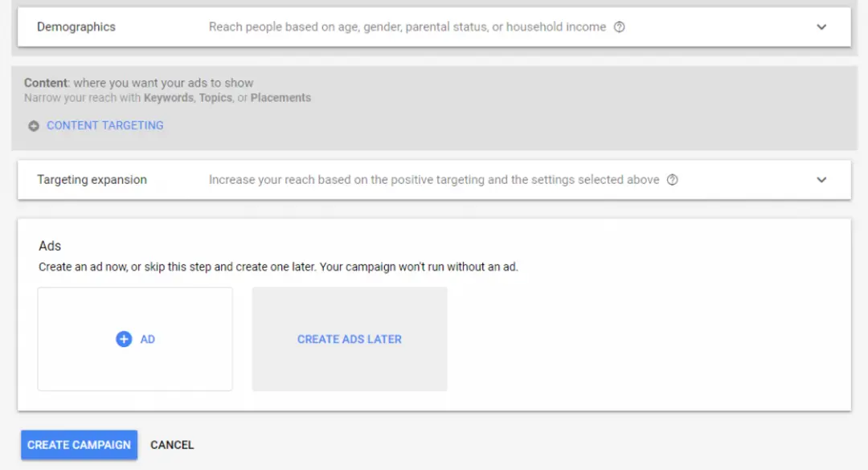Click the help icon beside Demographics description
Image resolution: width=868 pixels, height=470 pixels.
tap(619, 27)
